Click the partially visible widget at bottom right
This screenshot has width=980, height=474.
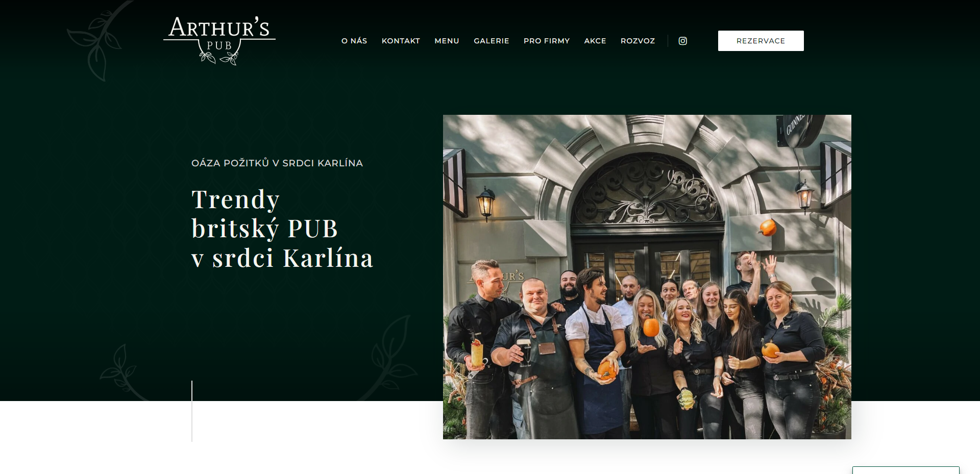click(905, 470)
